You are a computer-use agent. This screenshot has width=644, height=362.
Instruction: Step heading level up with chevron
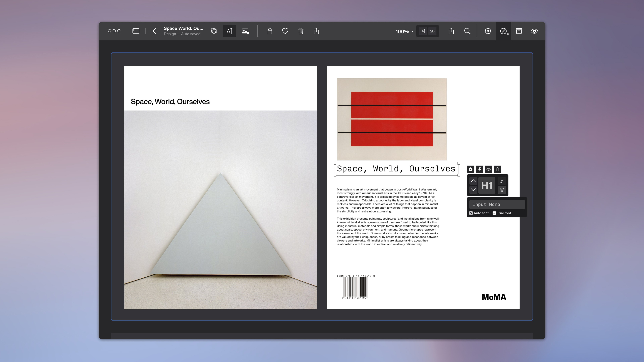tap(473, 181)
